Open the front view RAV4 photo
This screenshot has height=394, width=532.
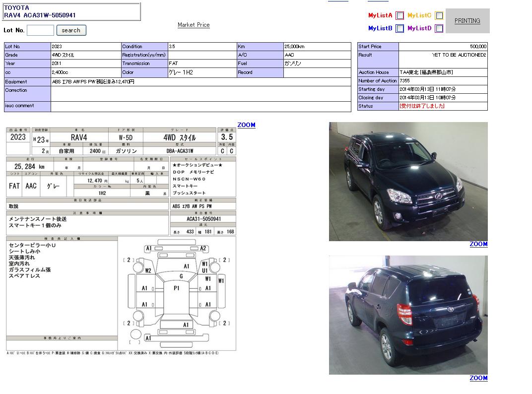pyautogui.click(x=408, y=182)
